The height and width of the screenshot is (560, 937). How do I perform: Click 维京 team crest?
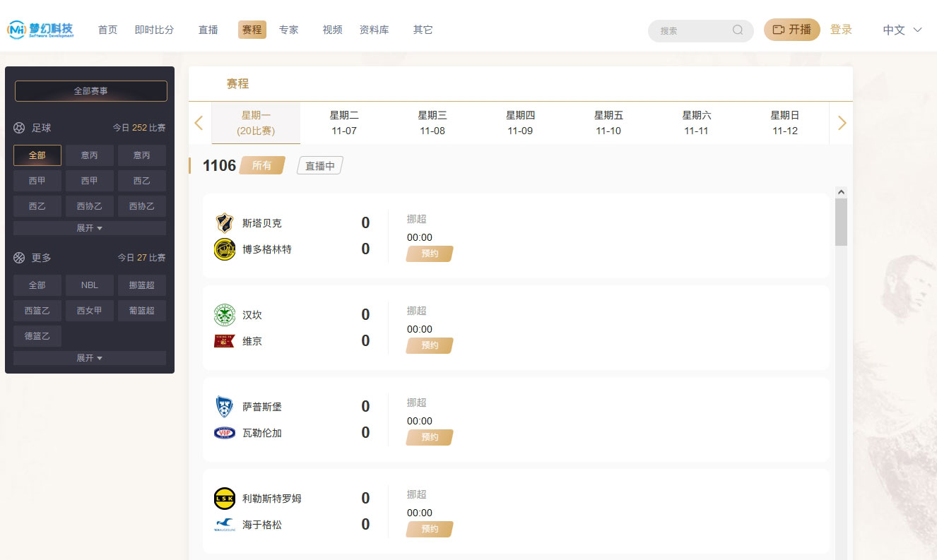[x=225, y=341]
